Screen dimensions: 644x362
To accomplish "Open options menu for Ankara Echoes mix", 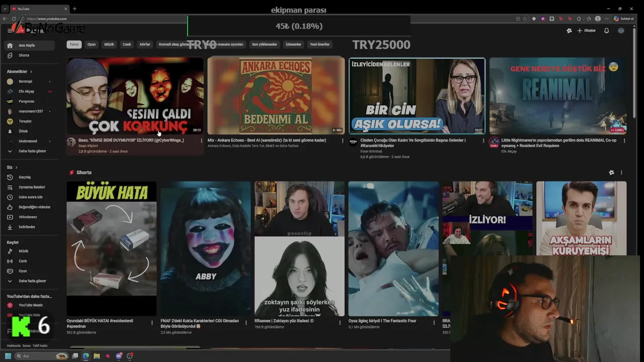I will [343, 141].
